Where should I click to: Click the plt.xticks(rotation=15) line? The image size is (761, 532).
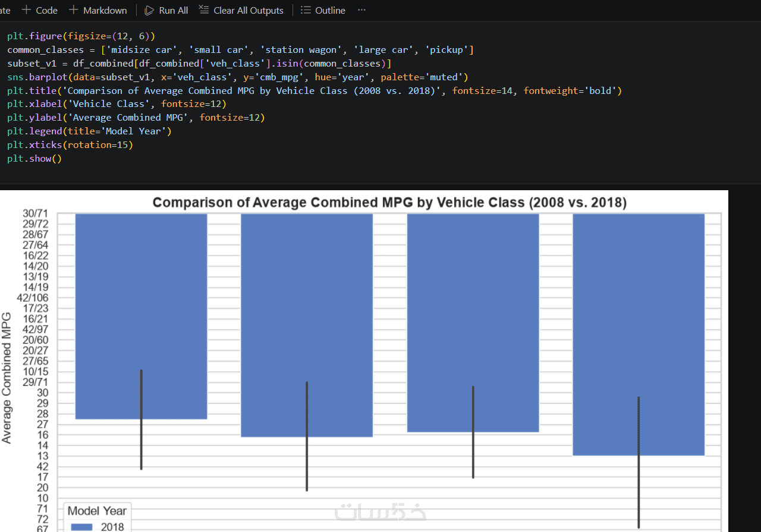pos(70,145)
